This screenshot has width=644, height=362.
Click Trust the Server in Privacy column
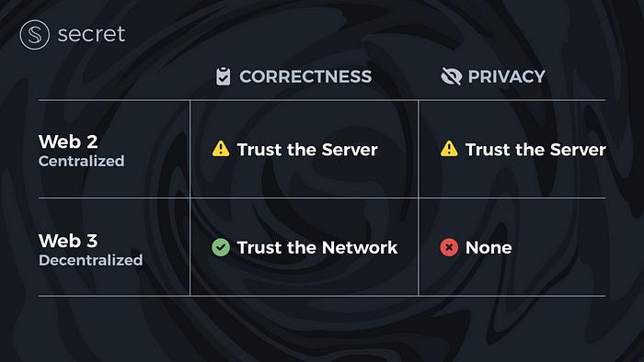pos(535,150)
